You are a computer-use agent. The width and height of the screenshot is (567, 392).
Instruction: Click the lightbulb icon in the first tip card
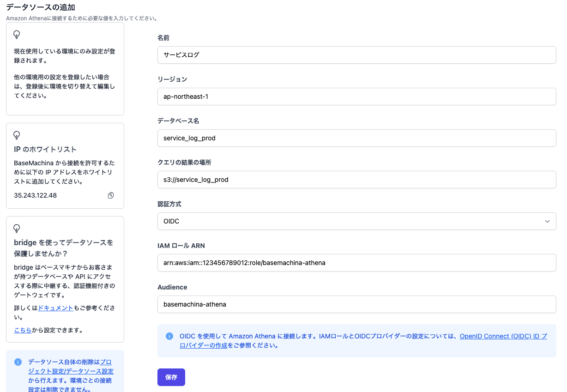pos(17,35)
